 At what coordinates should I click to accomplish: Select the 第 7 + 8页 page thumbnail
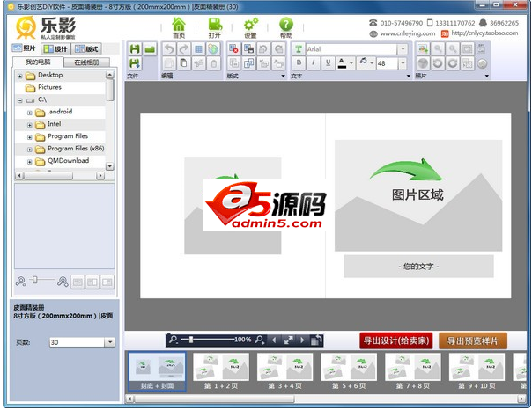click(412, 371)
